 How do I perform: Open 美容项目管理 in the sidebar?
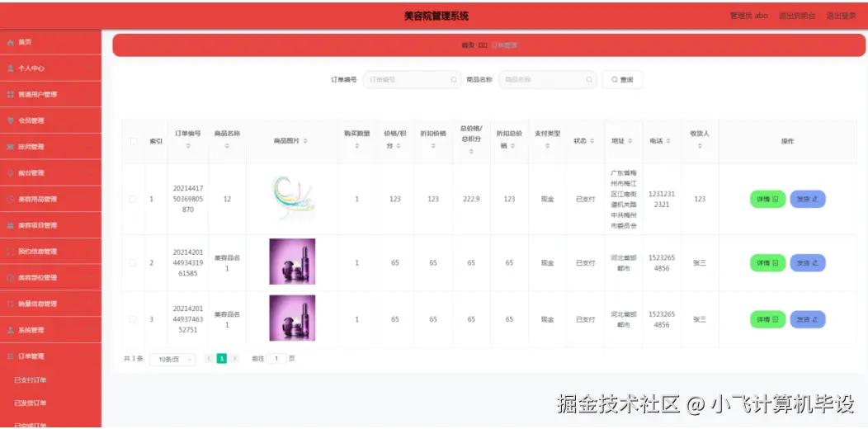(50, 225)
